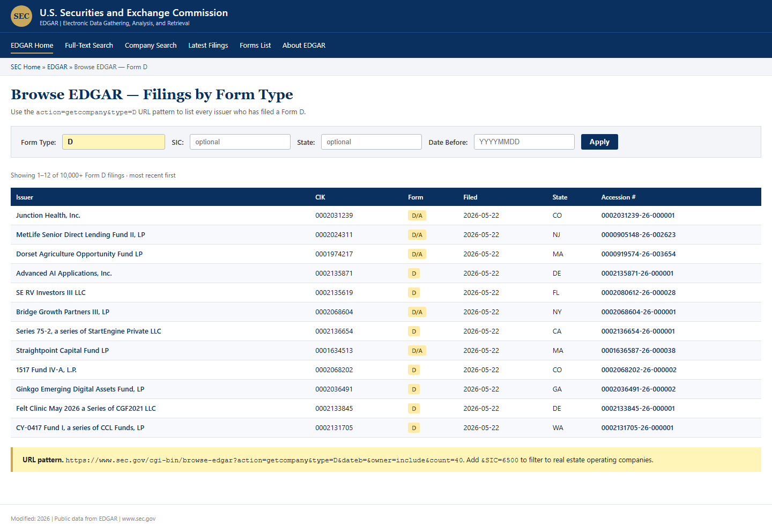This screenshot has width=772, height=532.
Task: Open accession 0001636587-26-000038
Action: (x=639, y=351)
